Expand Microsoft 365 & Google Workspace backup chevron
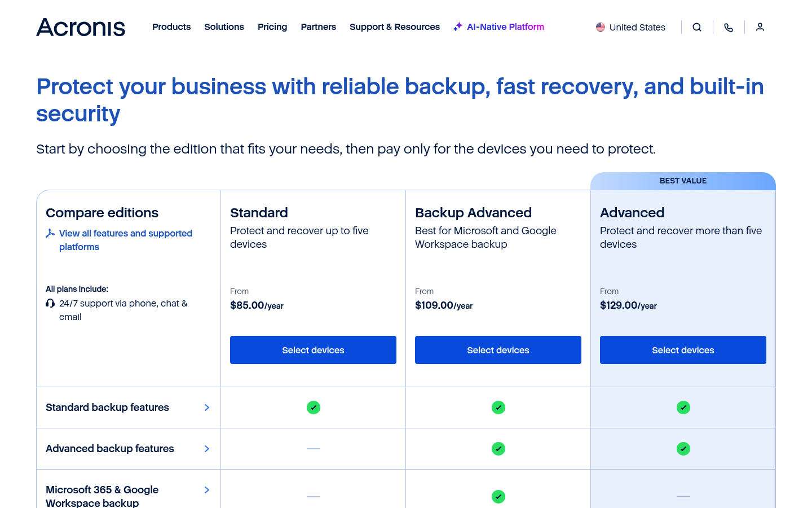The image size is (812, 508). [x=207, y=490]
